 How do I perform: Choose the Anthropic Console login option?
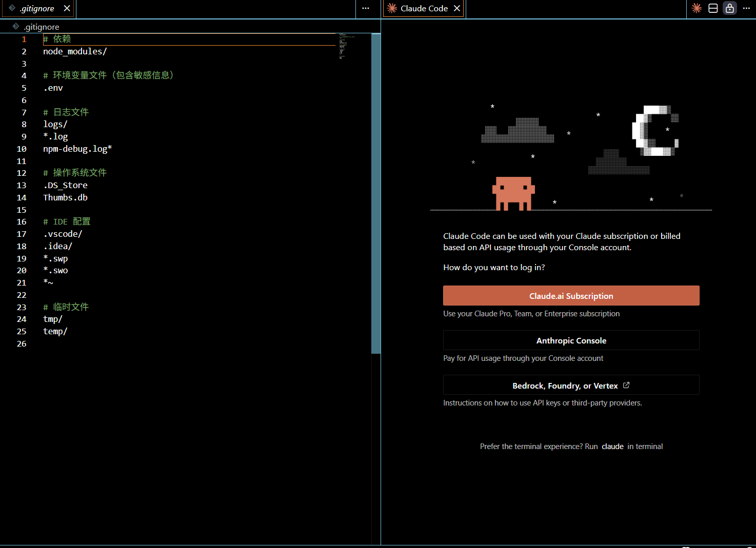pos(571,340)
